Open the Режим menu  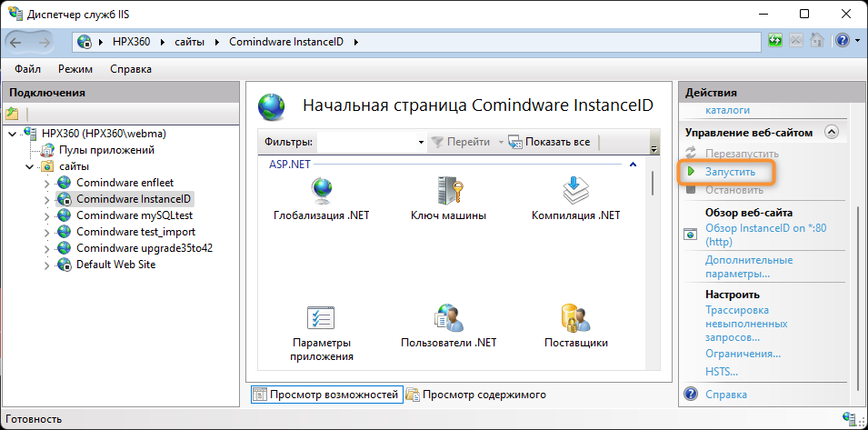point(75,69)
